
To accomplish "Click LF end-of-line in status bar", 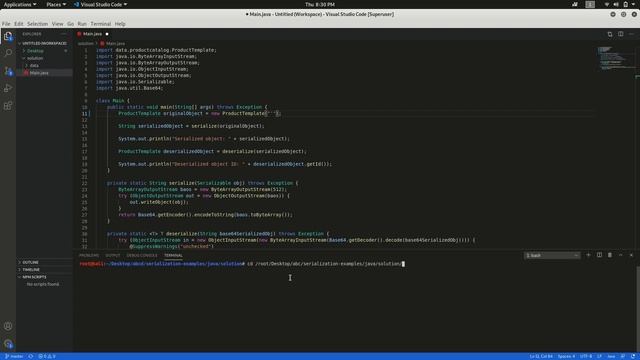I will click(x=600, y=356).
